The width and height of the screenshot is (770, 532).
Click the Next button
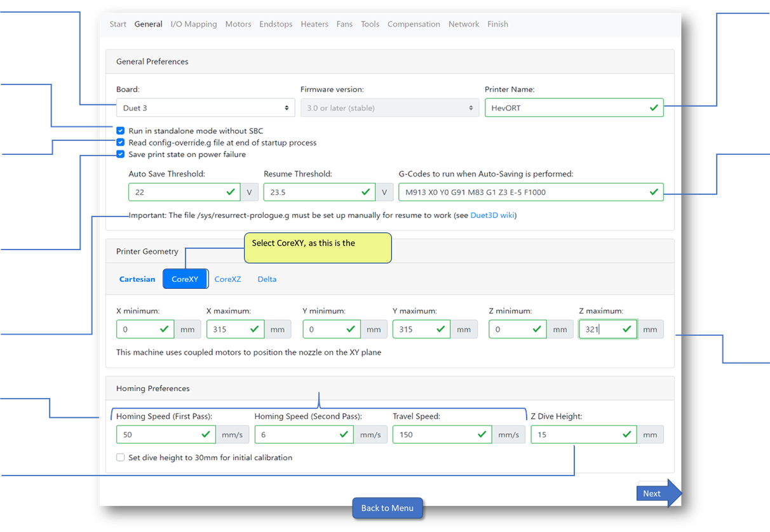click(659, 493)
